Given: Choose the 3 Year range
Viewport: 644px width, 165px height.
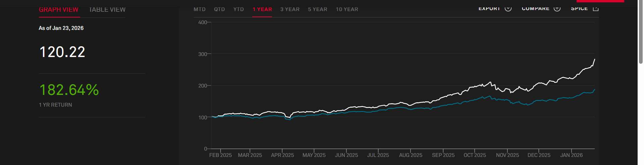Looking at the screenshot, I should click(x=290, y=9).
